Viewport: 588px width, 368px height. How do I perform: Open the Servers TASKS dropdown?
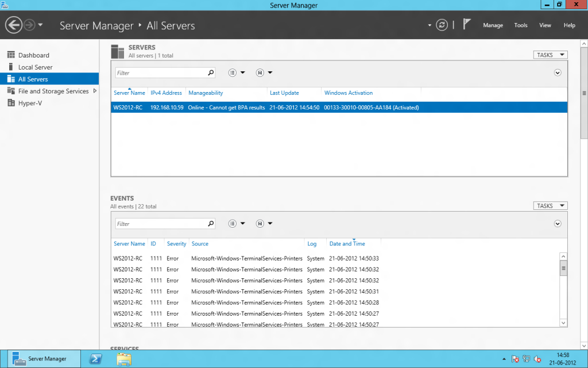(550, 55)
